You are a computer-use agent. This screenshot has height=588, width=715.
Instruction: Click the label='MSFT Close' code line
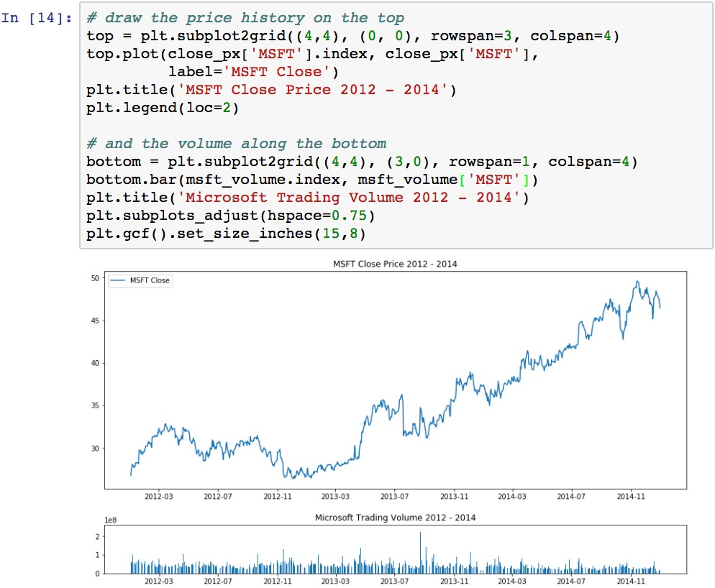click(x=253, y=72)
